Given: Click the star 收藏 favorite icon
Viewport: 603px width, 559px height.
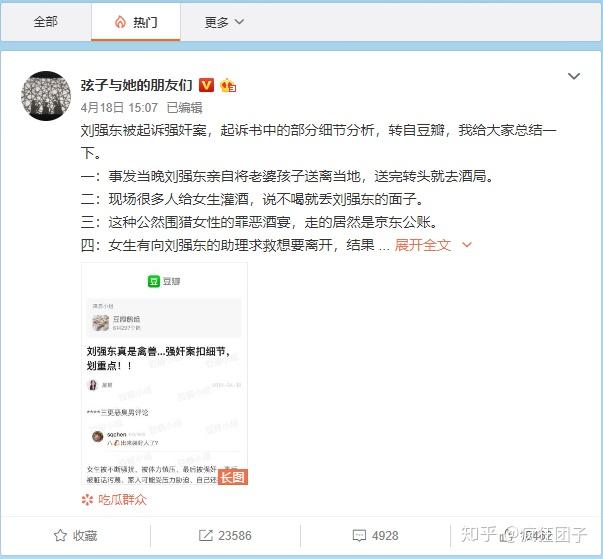Looking at the screenshot, I should click(60, 535).
